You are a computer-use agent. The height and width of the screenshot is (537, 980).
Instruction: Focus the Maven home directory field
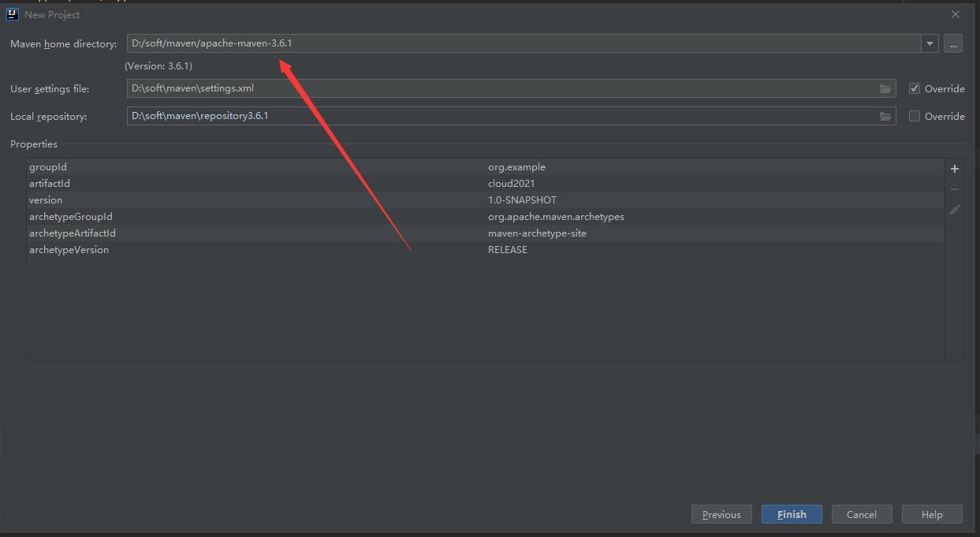(524, 43)
